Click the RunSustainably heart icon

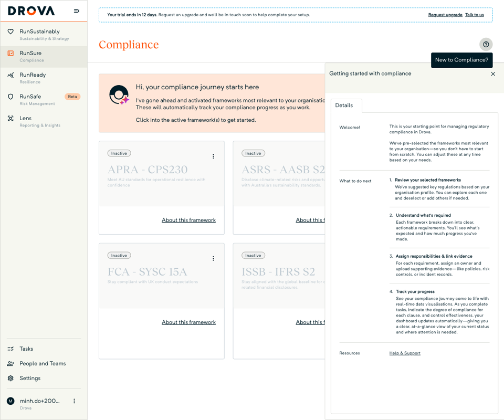10,31
